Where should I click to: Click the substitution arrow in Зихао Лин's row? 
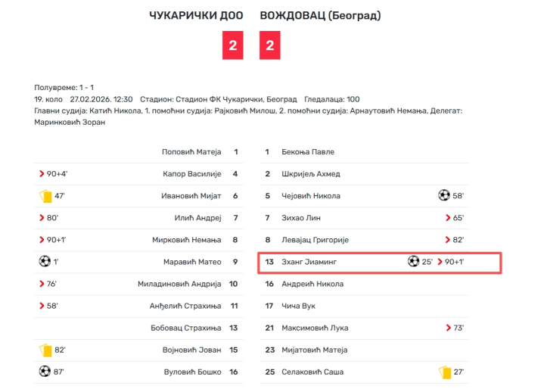449,218
